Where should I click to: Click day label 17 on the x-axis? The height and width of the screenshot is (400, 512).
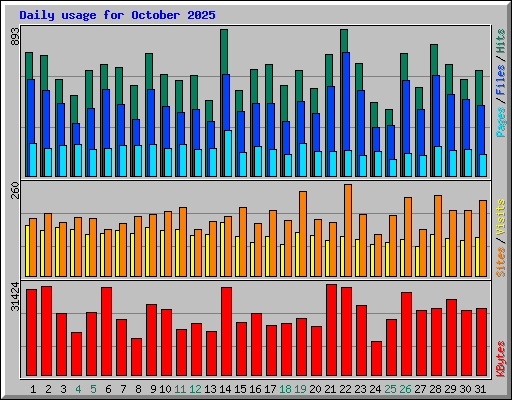270,389
